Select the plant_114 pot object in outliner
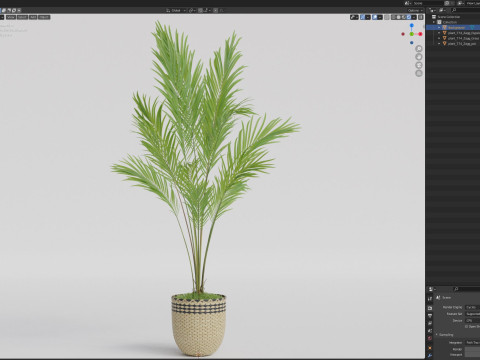Viewport: 480px width, 360px height. pyautogui.click(x=462, y=43)
